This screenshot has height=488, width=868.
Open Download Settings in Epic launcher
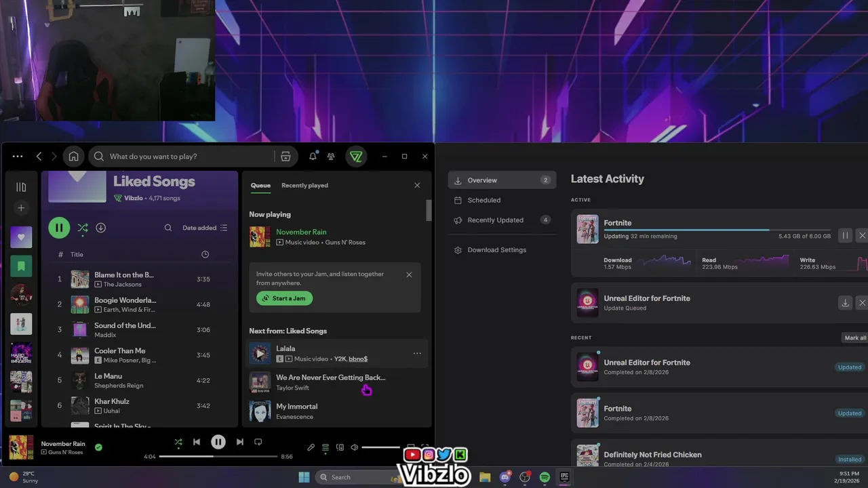(x=502, y=249)
